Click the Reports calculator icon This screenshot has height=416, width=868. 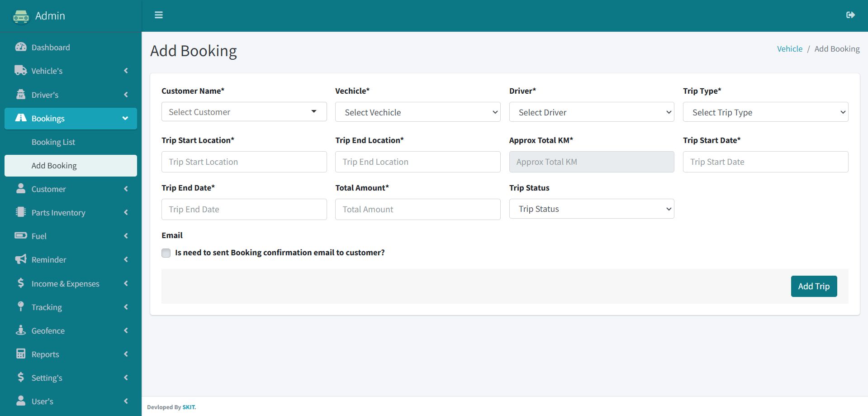click(x=21, y=354)
